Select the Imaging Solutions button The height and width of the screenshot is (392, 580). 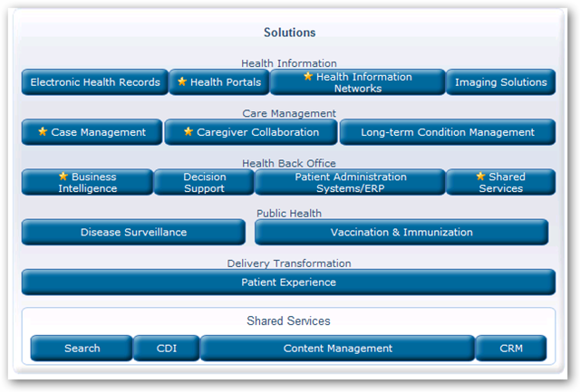coord(500,82)
